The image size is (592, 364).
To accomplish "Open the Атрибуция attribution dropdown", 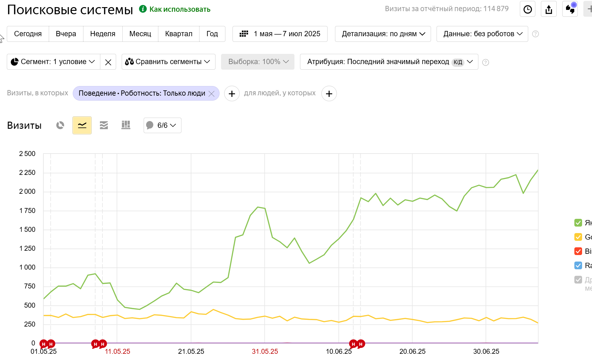I will [389, 62].
